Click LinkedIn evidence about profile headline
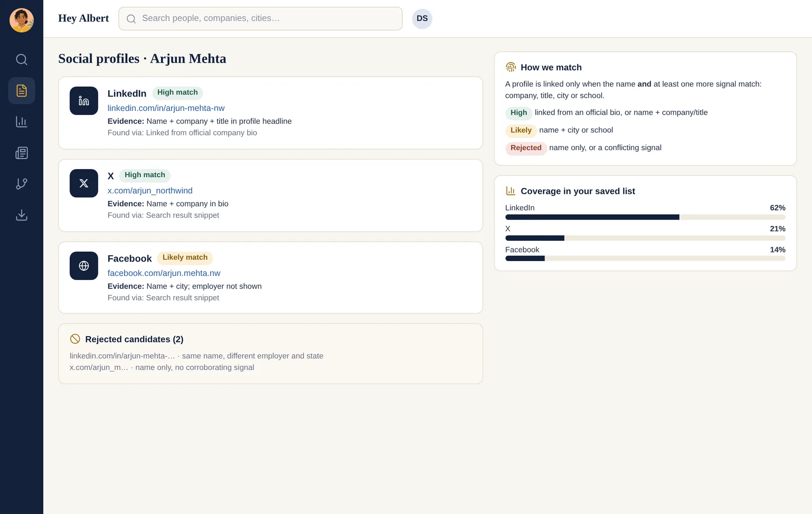Viewport: 812px width, 514px height. [199, 121]
